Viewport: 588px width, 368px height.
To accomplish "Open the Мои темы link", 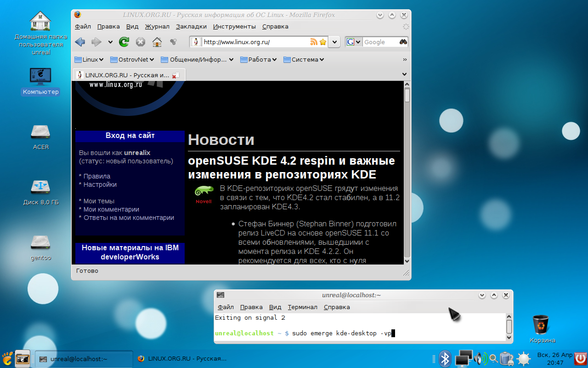I will coord(99,201).
